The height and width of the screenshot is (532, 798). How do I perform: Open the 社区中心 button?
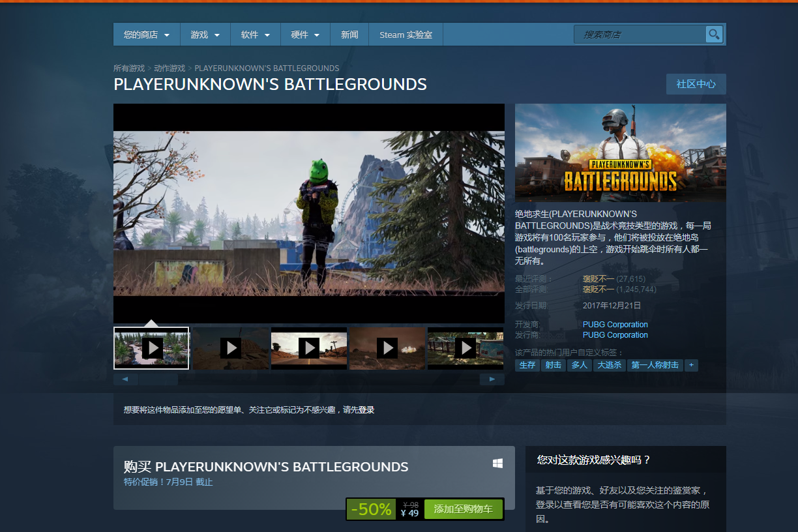[x=696, y=84]
